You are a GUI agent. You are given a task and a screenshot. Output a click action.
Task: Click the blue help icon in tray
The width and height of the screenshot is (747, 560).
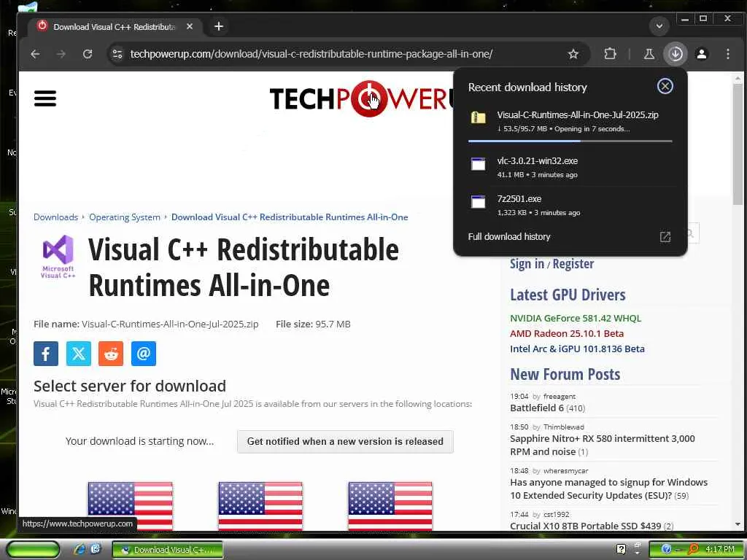pos(667,549)
